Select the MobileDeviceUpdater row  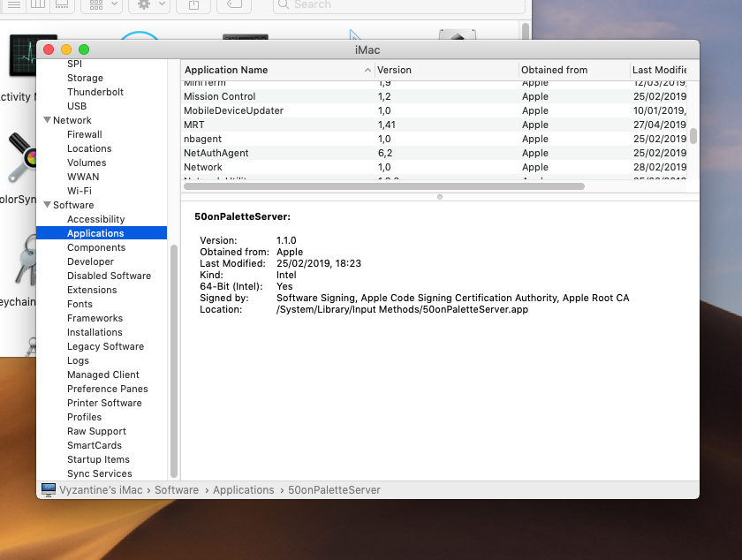[x=434, y=110]
